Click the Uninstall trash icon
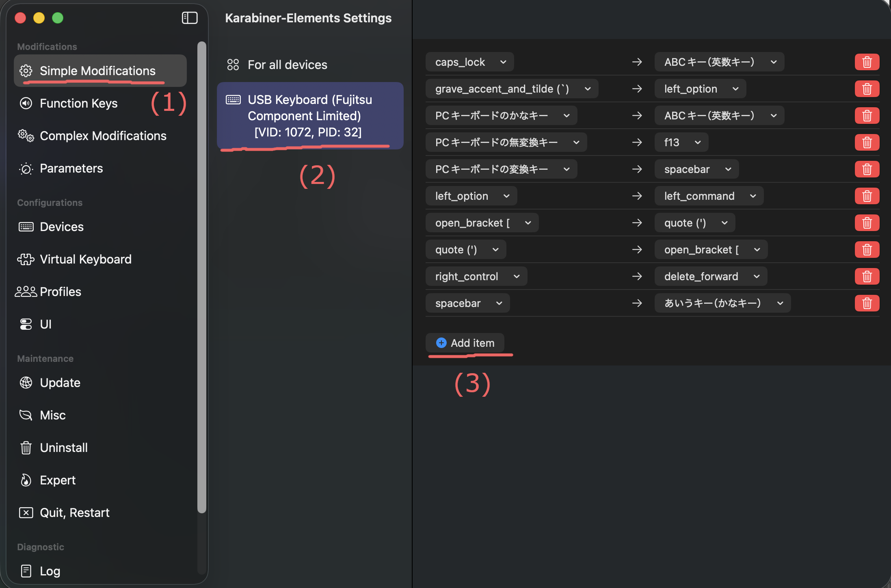The width and height of the screenshot is (891, 588). click(x=26, y=447)
